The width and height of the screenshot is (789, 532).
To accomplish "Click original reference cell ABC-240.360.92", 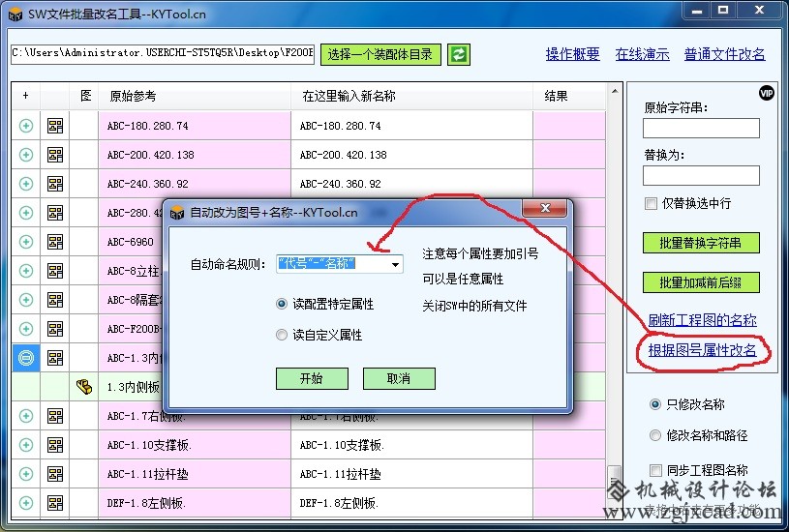I will 195,184.
